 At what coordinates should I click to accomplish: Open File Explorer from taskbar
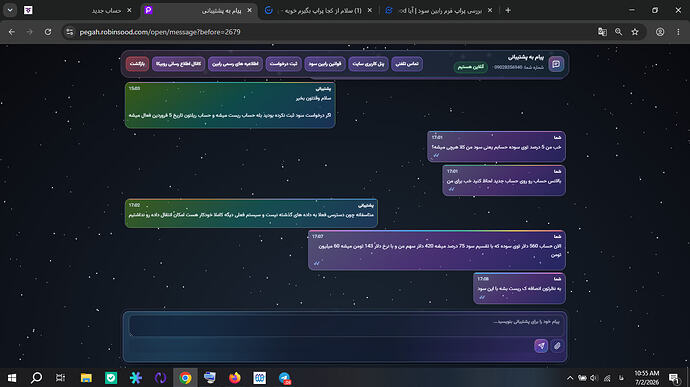tap(86, 378)
